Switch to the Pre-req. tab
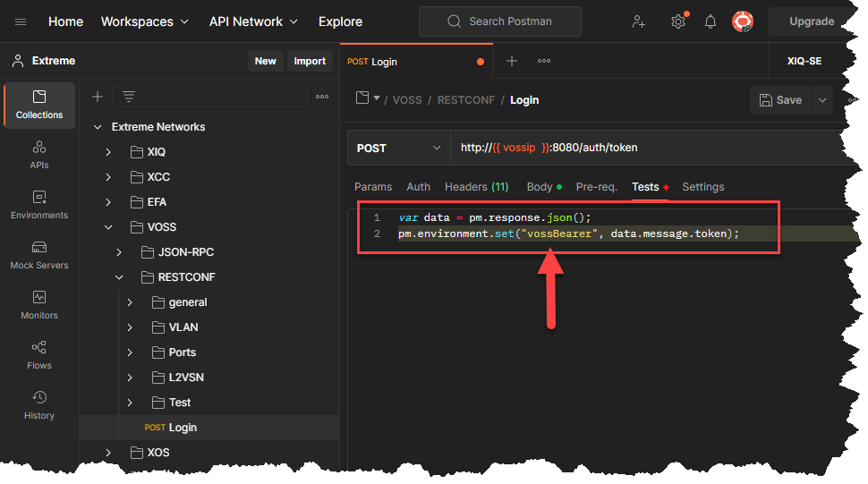 click(x=596, y=187)
